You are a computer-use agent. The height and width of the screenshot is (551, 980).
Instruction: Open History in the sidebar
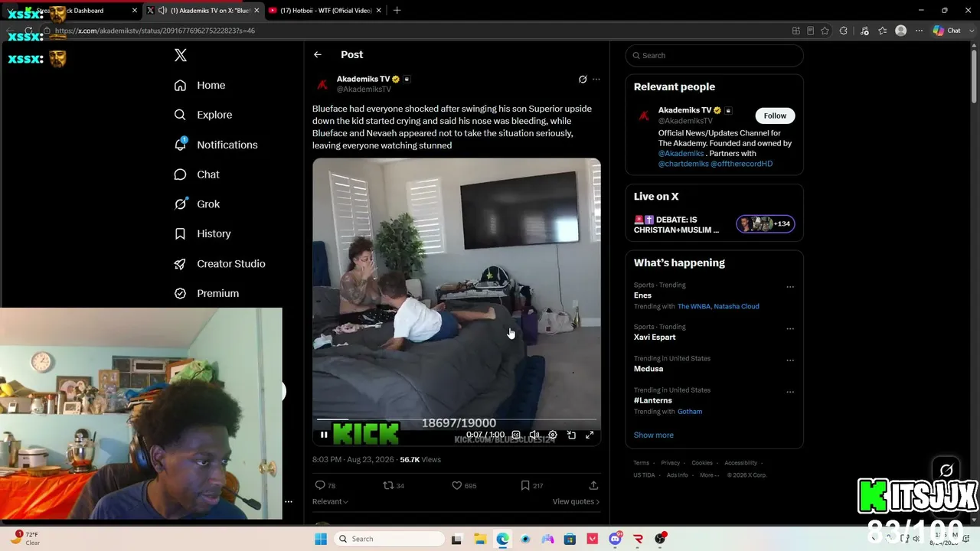point(202,233)
